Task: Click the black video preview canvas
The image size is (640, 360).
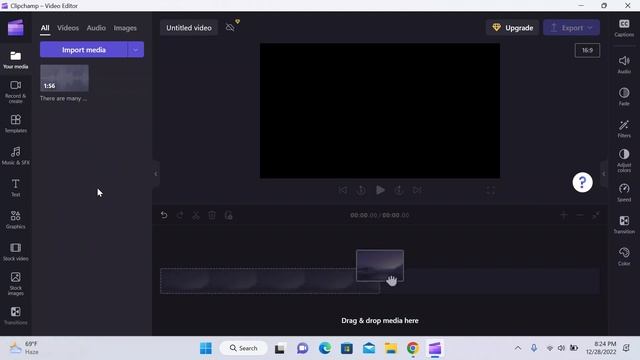Action: tap(380, 111)
